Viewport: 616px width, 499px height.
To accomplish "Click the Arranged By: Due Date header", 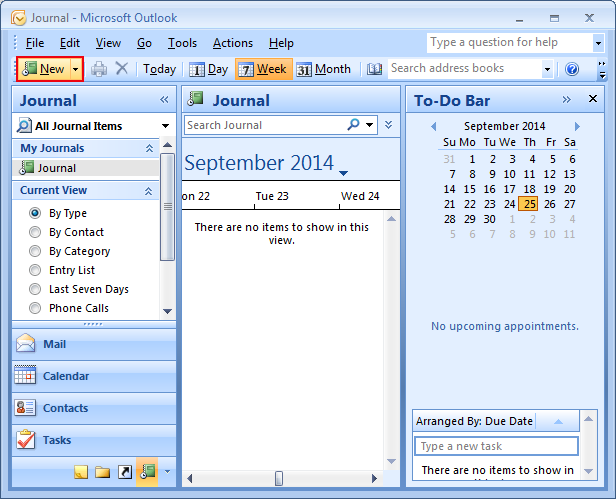I will [474, 421].
